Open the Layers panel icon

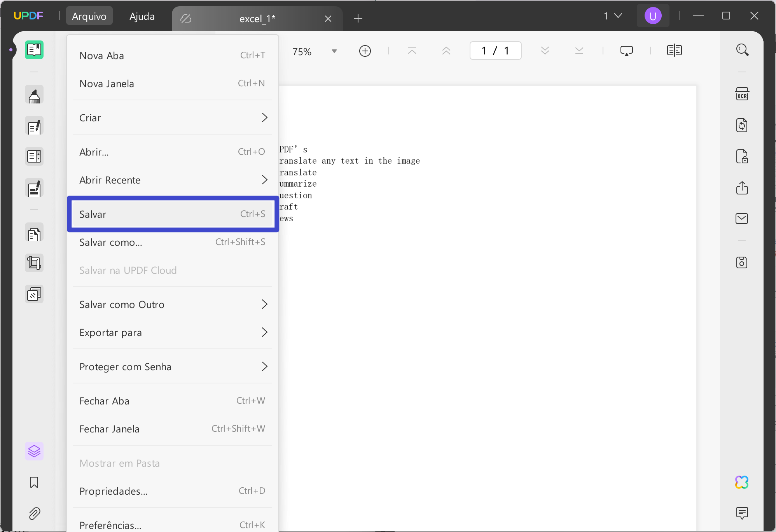click(x=34, y=451)
